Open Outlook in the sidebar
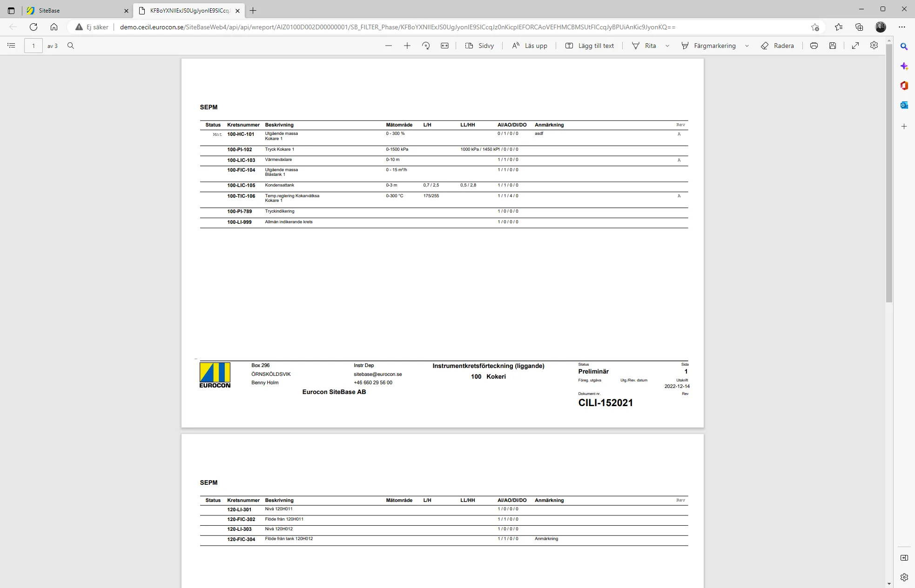 (x=904, y=105)
